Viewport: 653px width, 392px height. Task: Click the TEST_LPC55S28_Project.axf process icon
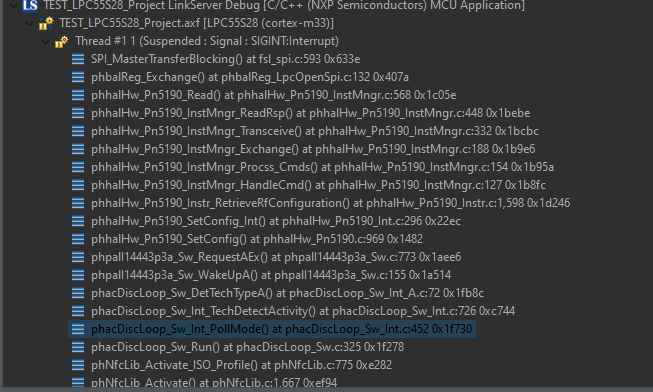click(46, 23)
